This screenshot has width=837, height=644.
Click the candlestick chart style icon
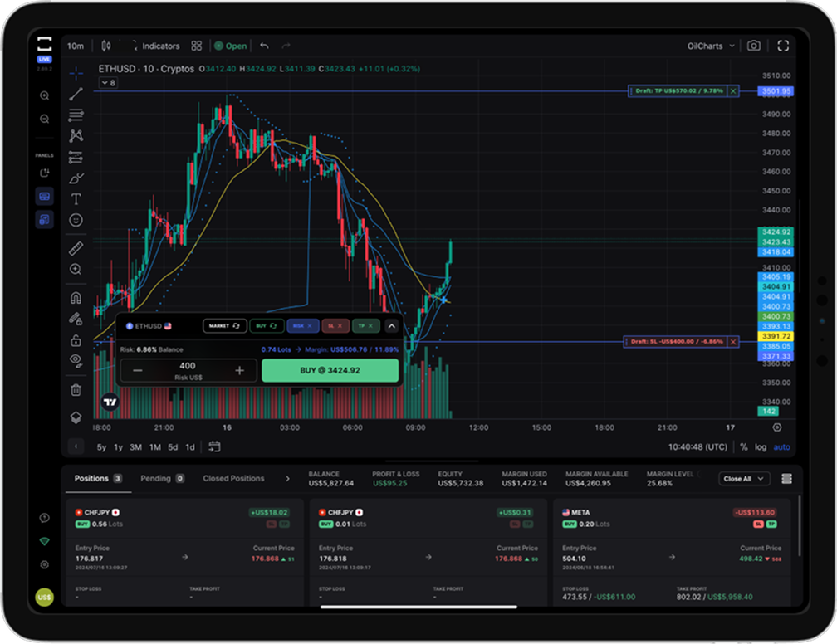click(x=106, y=46)
